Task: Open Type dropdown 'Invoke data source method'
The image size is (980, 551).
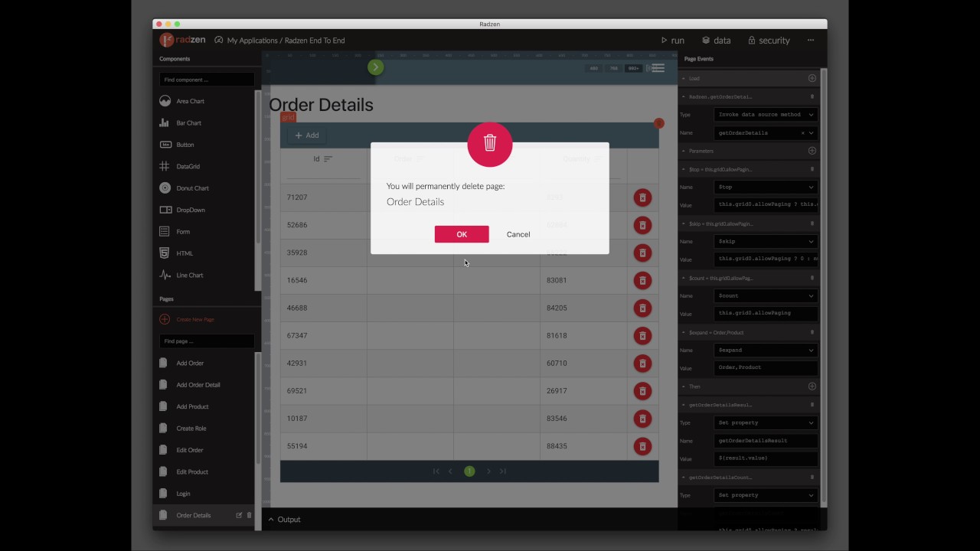Action: pyautogui.click(x=766, y=115)
